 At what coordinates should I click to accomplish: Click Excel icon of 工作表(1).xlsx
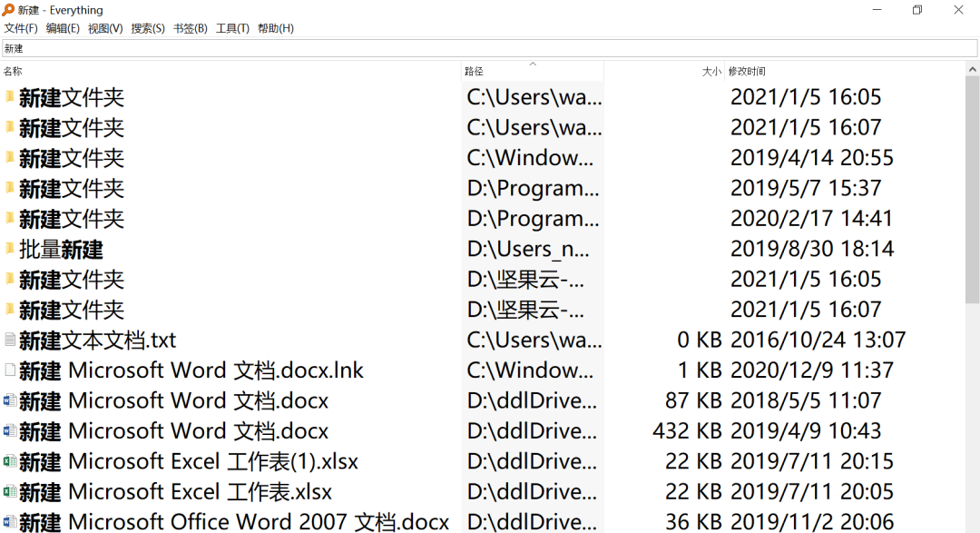(x=9, y=461)
